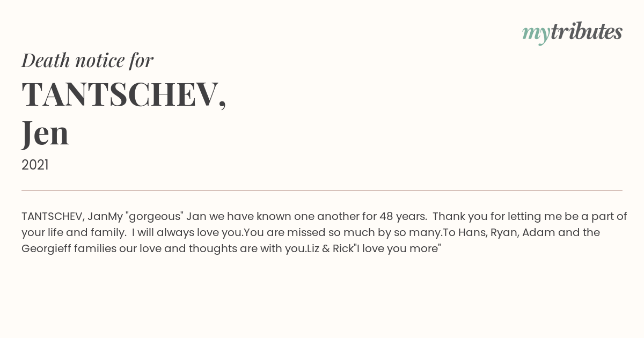Click the names "Hans, Ryan, Adam"
The height and width of the screenshot is (338, 644).
(509, 232)
